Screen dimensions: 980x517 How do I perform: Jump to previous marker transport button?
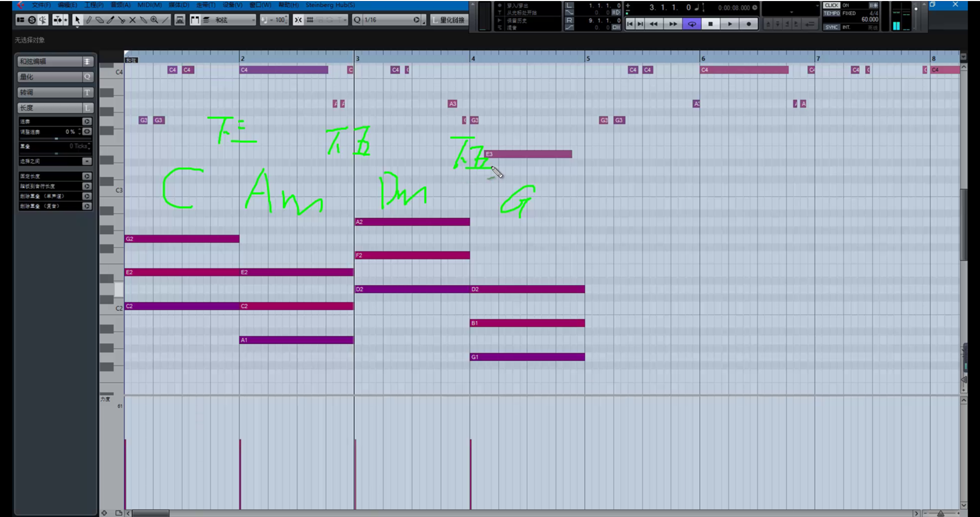pos(630,24)
